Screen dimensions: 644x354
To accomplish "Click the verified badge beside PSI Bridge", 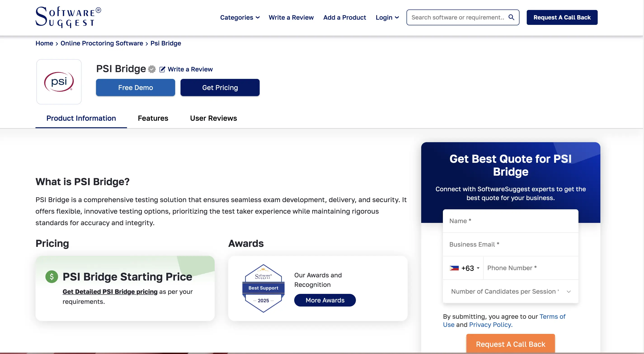I will pos(152,69).
